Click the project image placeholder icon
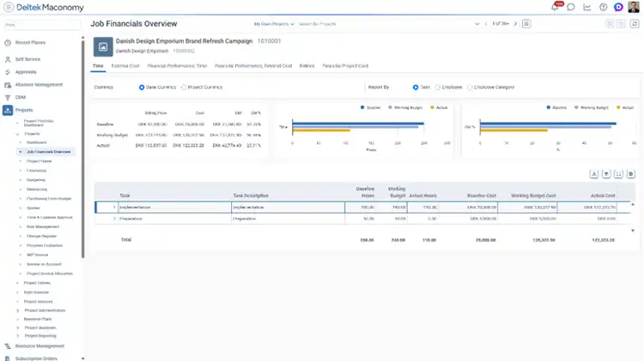This screenshot has height=361, width=644. tap(103, 47)
